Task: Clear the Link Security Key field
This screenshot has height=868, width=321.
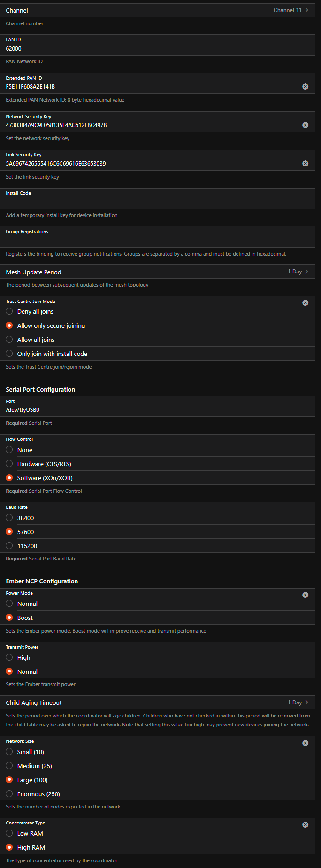Action: [305, 163]
